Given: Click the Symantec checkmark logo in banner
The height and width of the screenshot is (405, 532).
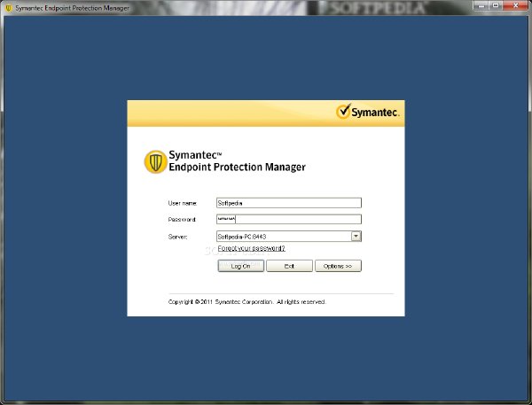Looking at the screenshot, I should [343, 111].
